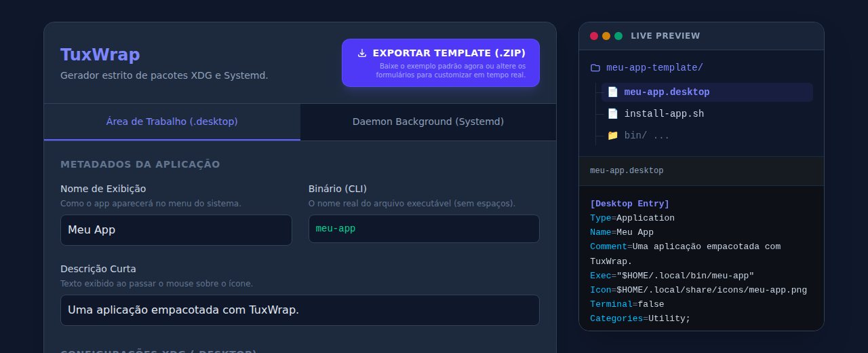Image resolution: width=868 pixels, height=353 pixels.
Task: Edit the Descrição Curta text field
Action: tap(300, 310)
